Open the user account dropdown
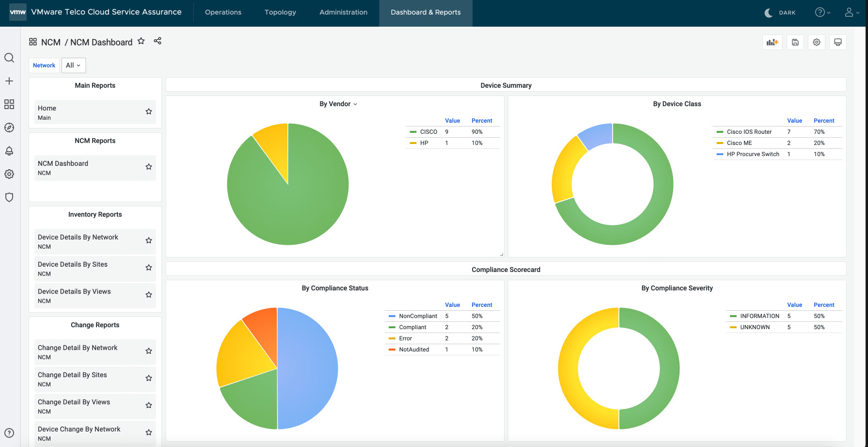 (x=852, y=13)
